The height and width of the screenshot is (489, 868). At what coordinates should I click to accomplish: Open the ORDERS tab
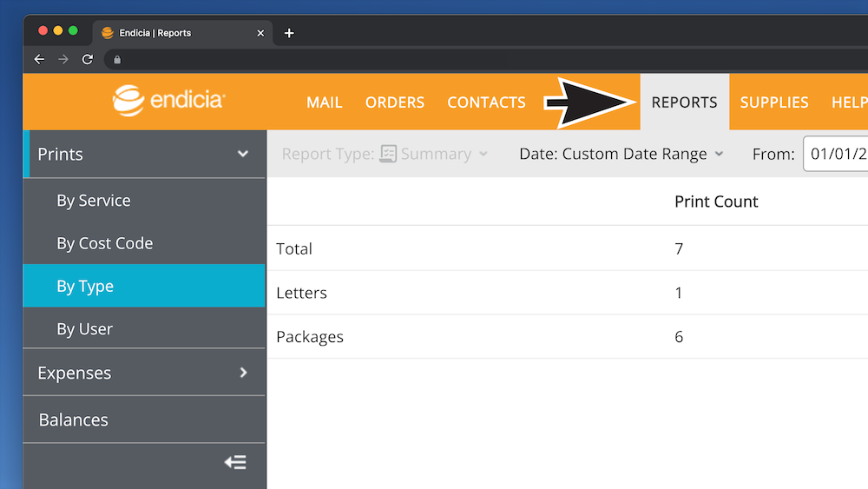coord(395,102)
